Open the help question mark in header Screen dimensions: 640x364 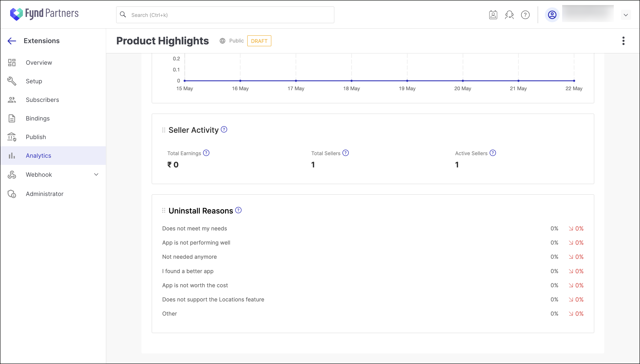(x=525, y=15)
